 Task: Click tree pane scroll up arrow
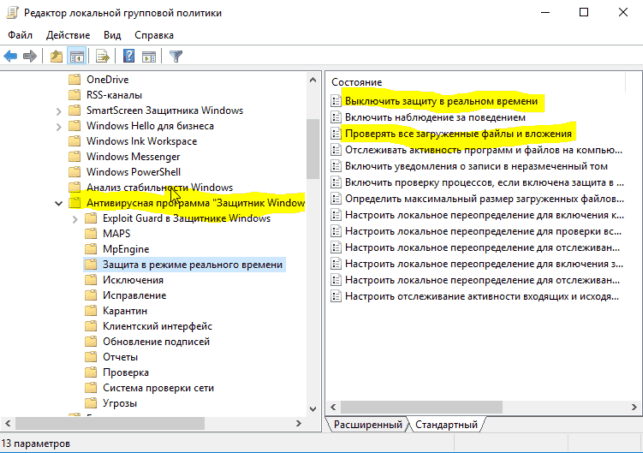(x=313, y=80)
